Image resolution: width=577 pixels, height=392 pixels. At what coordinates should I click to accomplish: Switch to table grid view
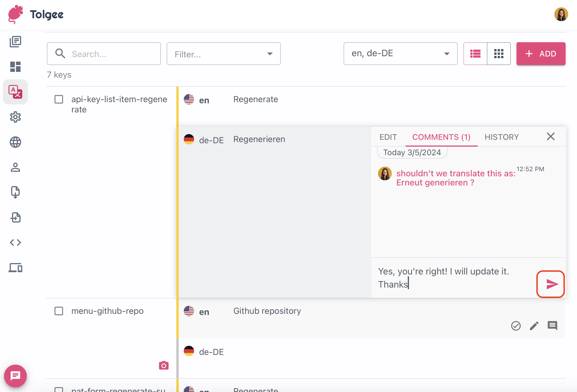pos(499,54)
